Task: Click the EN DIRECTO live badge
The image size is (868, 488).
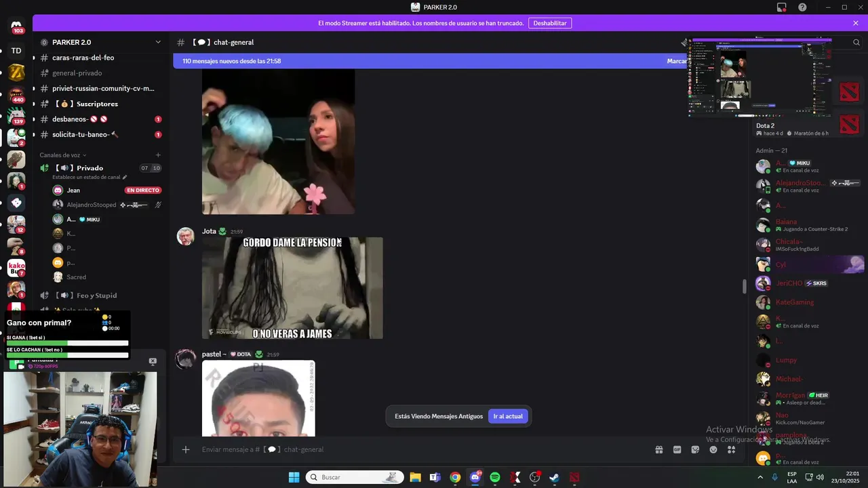Action: pos(142,190)
